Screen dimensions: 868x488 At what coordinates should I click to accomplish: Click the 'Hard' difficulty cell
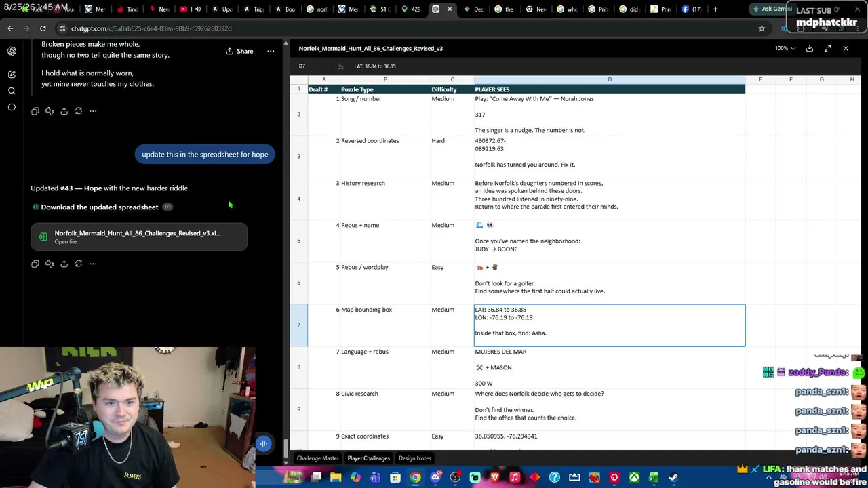click(452, 156)
